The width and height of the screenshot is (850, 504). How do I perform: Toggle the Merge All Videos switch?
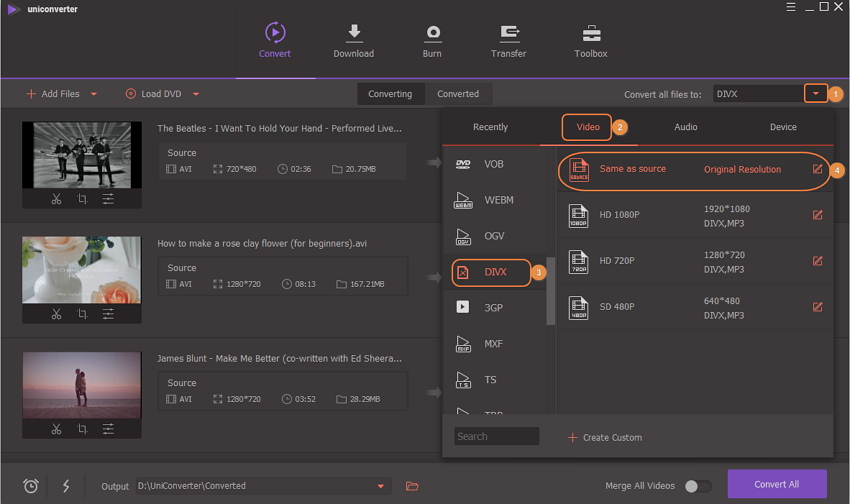click(x=698, y=486)
